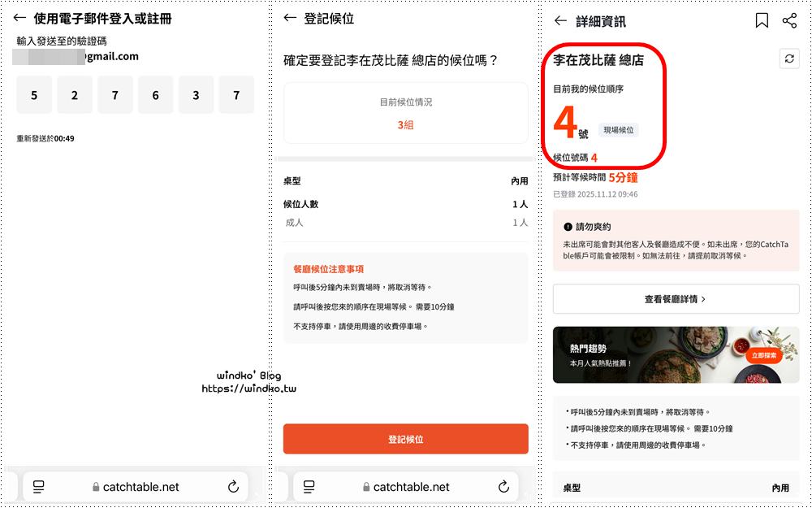The width and height of the screenshot is (812, 508).
Task: Bookmark the restaurant with the bookmark icon
Action: coord(762,20)
